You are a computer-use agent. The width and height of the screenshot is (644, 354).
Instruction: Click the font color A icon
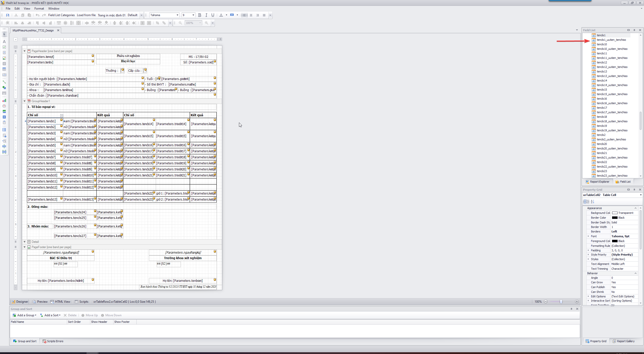click(221, 15)
